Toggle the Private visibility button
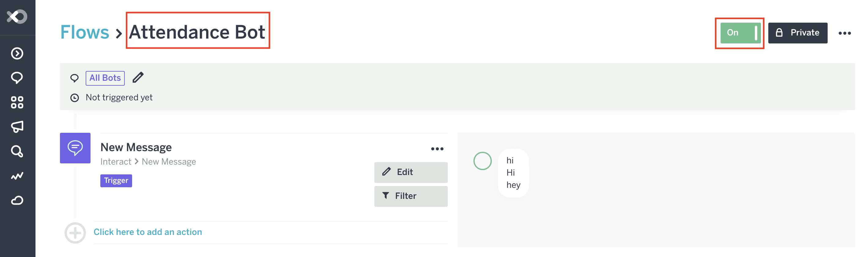Image resolution: width=868 pixels, height=257 pixels. point(797,33)
